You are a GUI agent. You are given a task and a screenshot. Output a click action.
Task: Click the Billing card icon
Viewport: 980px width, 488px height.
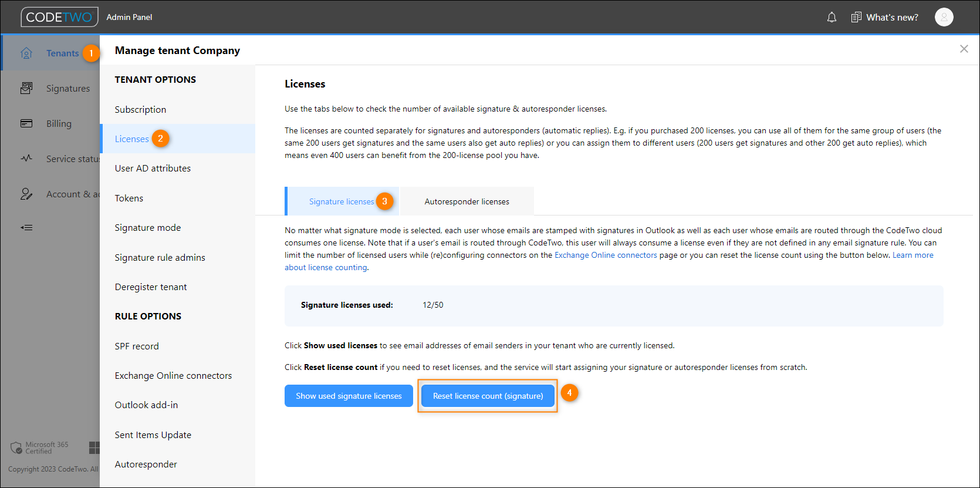pyautogui.click(x=26, y=123)
